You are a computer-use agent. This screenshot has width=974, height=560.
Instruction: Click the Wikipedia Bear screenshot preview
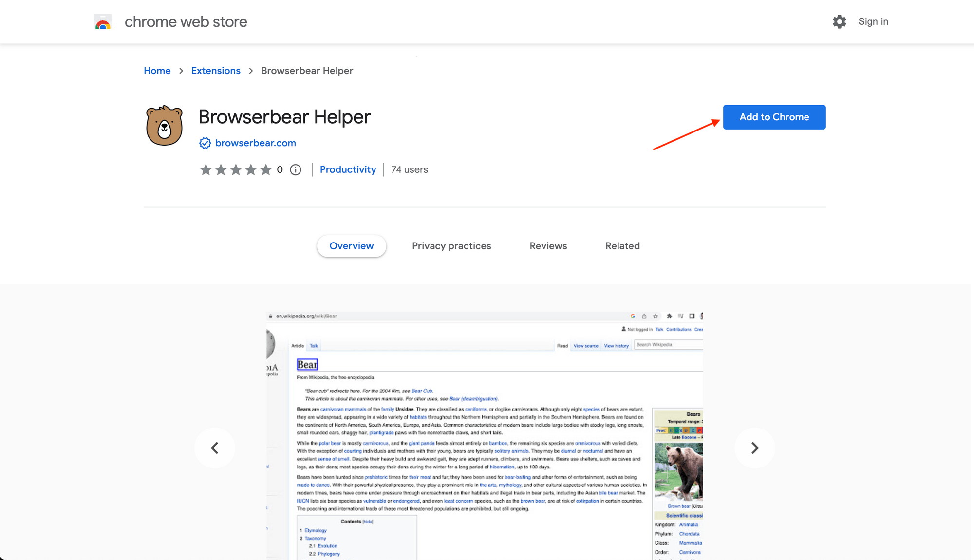tap(485, 435)
